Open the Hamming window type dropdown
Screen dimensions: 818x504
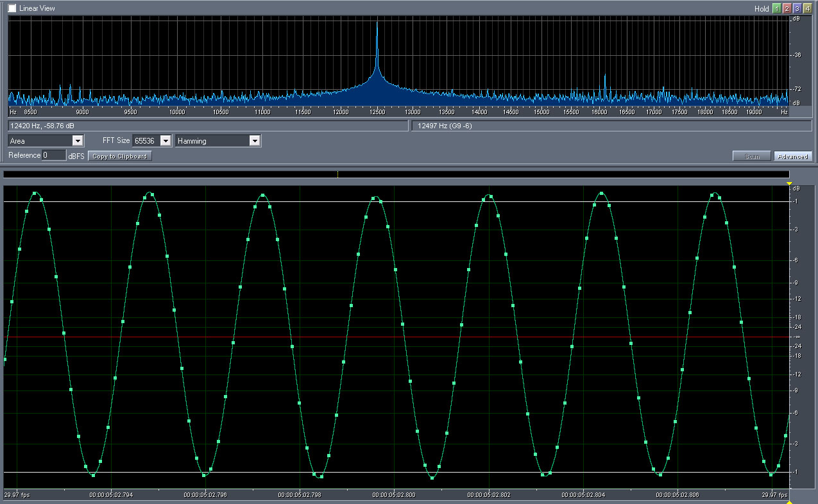255,140
